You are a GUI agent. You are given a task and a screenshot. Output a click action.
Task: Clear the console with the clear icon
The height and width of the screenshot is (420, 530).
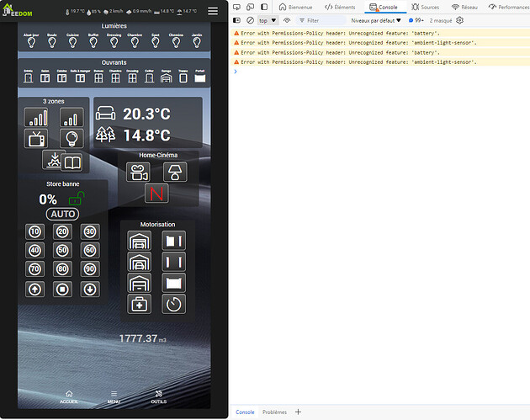pos(250,20)
